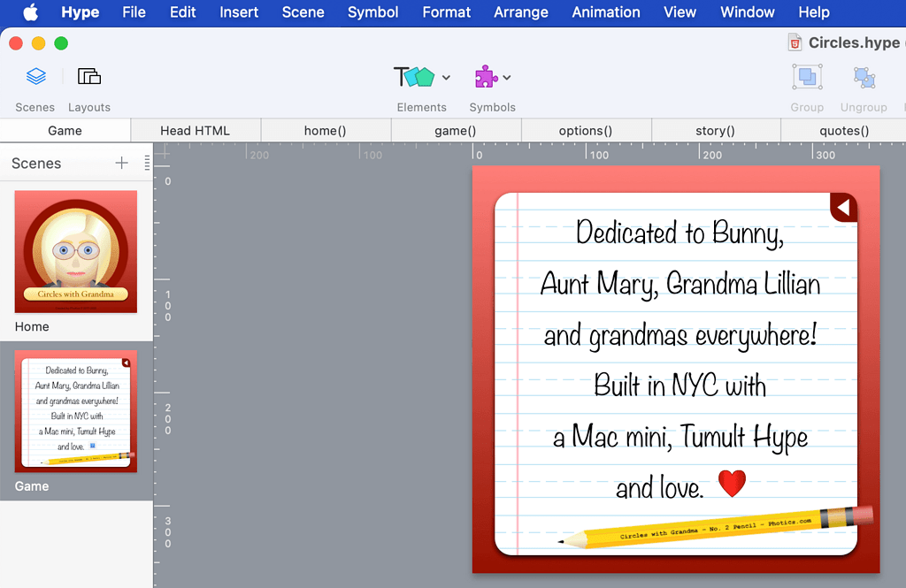The width and height of the screenshot is (906, 588).
Task: Select the red heart on the canvas
Action: 732,484
